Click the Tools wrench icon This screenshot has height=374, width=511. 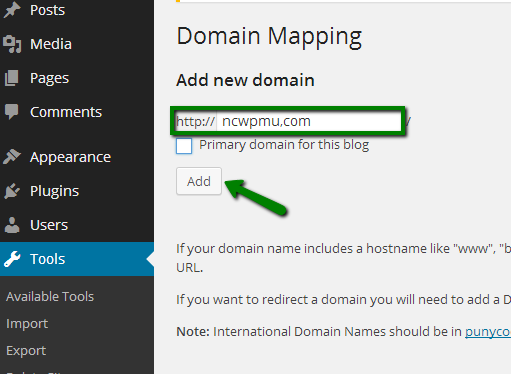pos(12,259)
